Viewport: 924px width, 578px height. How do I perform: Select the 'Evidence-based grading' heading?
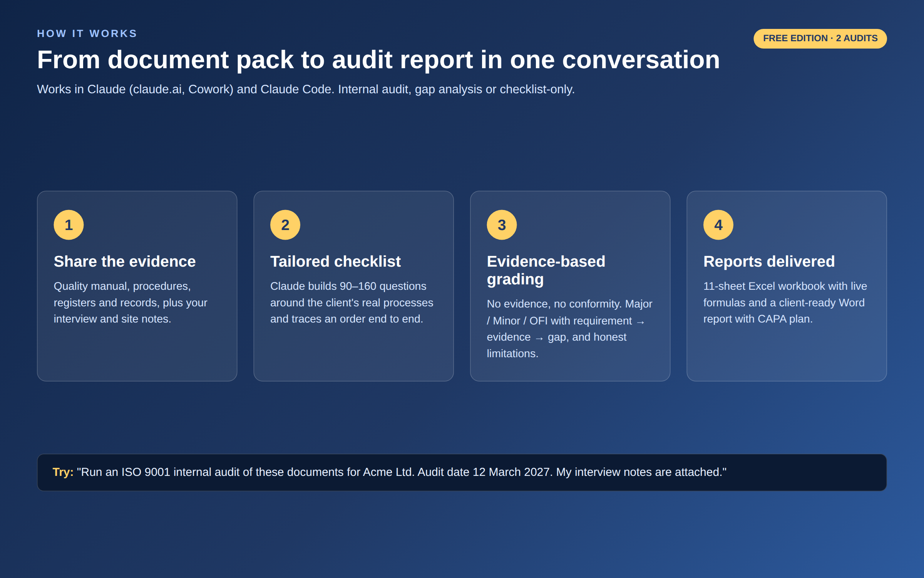pyautogui.click(x=546, y=270)
